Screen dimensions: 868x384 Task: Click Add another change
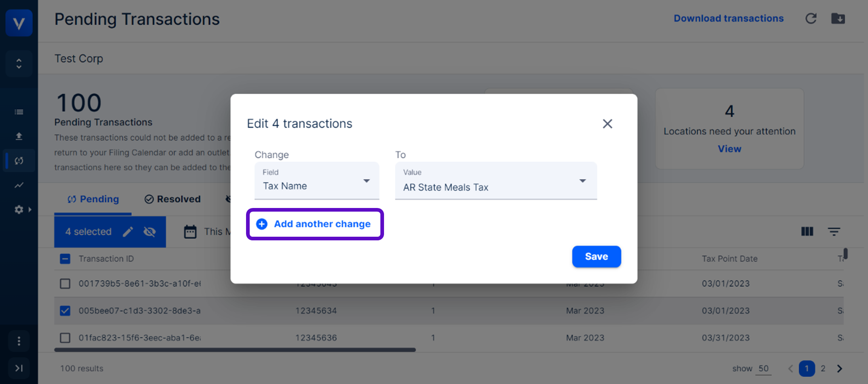tap(315, 224)
